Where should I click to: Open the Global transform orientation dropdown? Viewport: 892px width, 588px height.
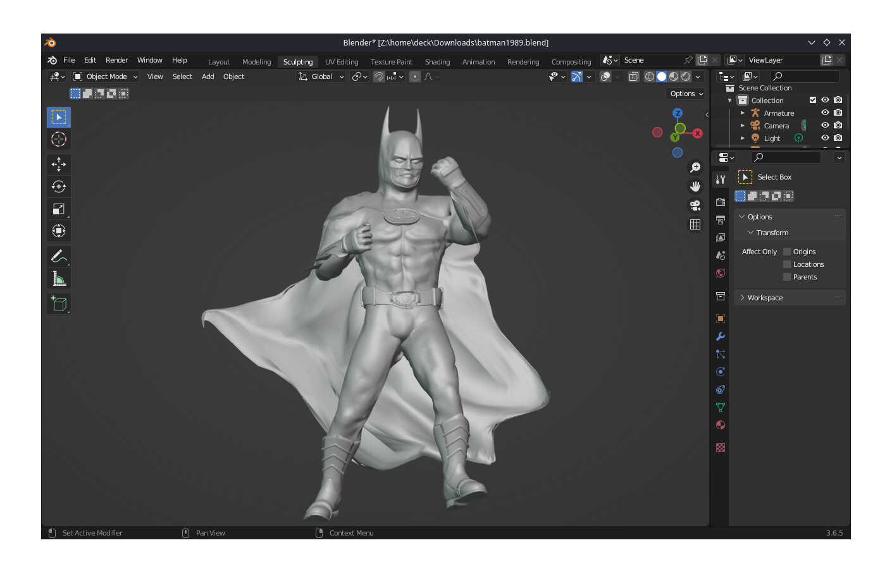click(321, 77)
